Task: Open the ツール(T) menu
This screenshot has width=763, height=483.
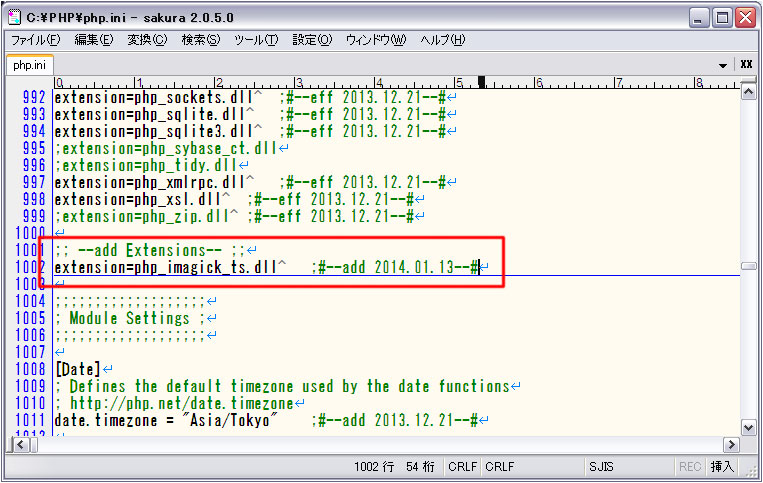Action: tap(256, 39)
